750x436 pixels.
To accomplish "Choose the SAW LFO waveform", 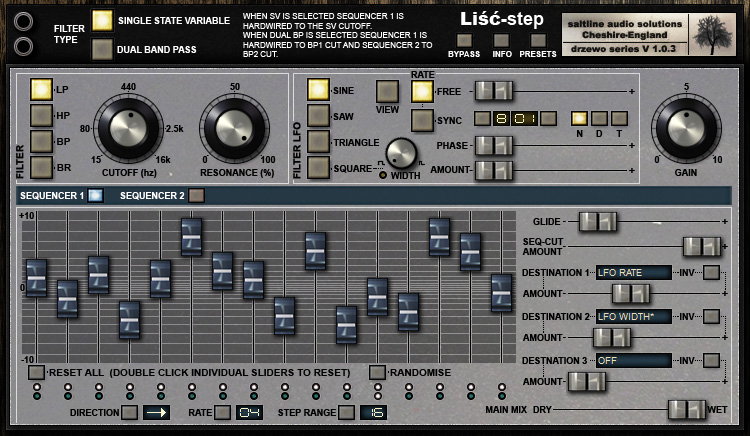I will tap(319, 116).
